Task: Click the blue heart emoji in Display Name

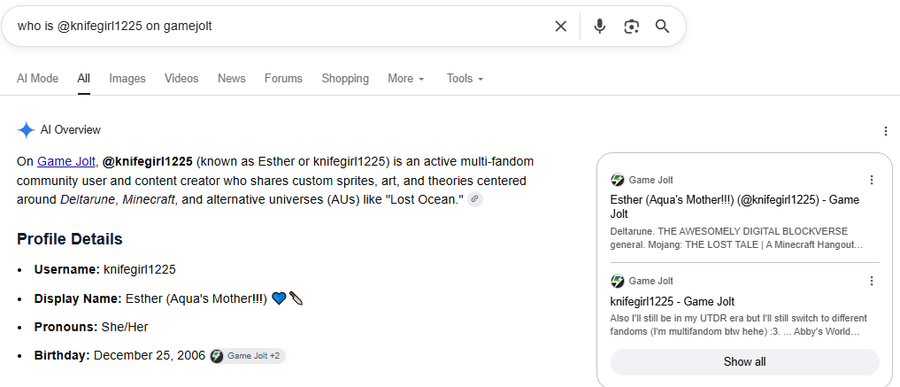Action: [x=279, y=299]
